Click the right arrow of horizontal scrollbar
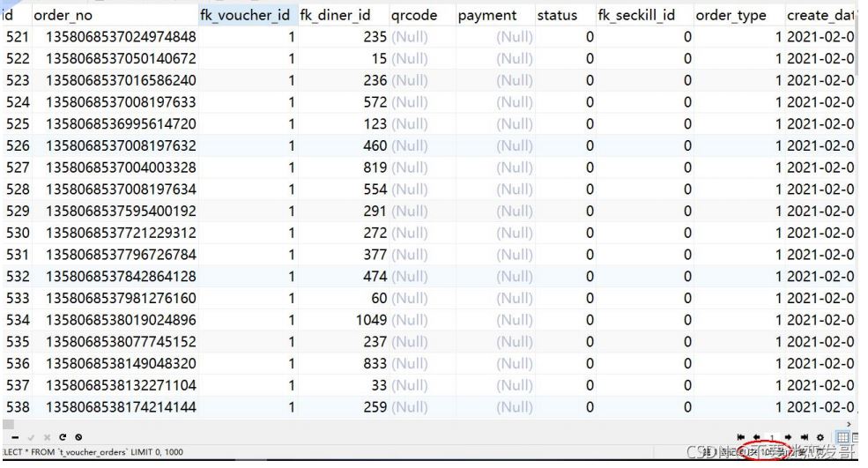This screenshot has height=468, width=868. tap(849, 424)
